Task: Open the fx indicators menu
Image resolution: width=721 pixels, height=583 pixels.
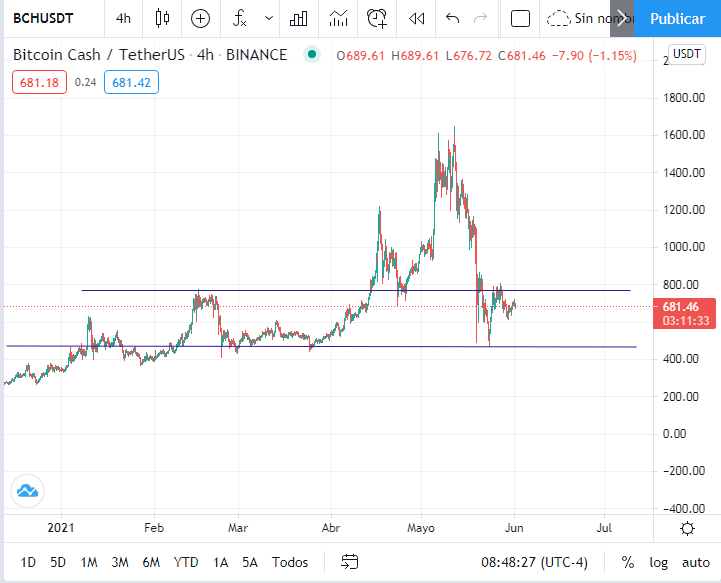Action: click(240, 18)
